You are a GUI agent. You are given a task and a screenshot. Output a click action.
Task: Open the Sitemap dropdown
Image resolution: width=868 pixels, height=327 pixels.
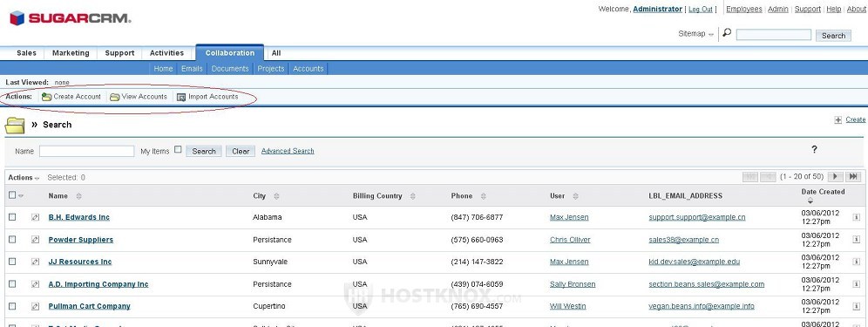[x=695, y=34]
